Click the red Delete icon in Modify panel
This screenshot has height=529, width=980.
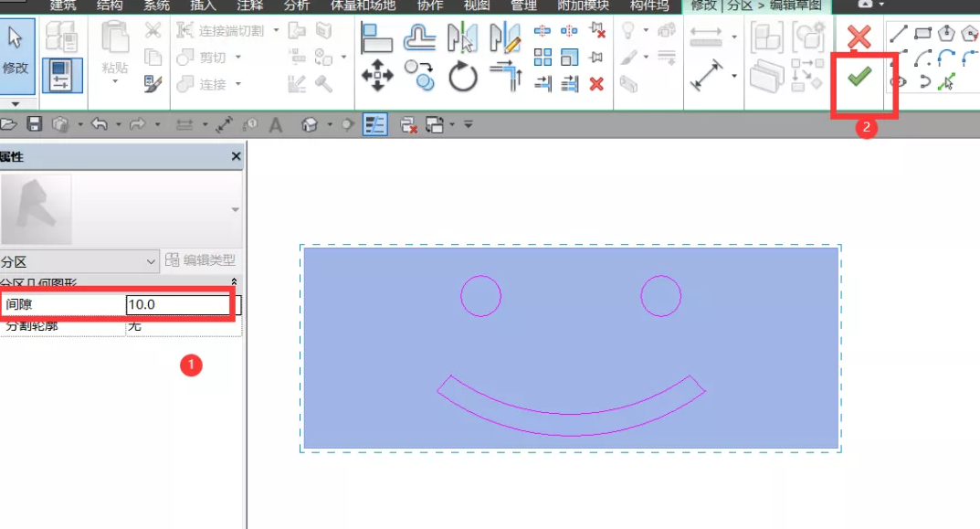coord(598,84)
